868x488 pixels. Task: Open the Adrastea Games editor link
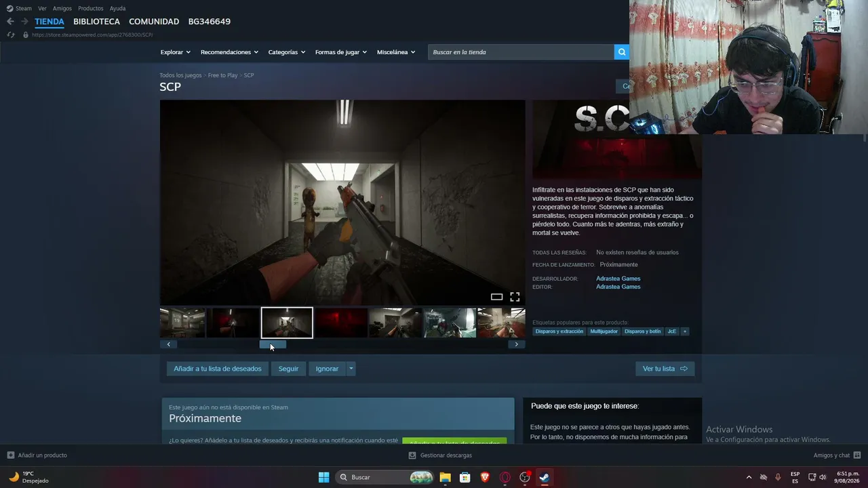click(618, 287)
